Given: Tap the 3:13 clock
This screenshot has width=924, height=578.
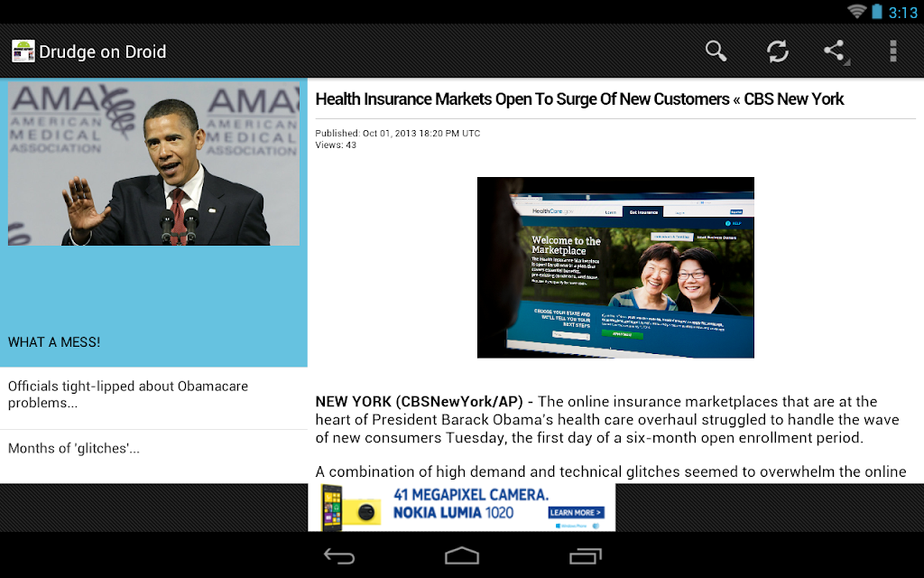Looking at the screenshot, I should pyautogui.click(x=902, y=13).
